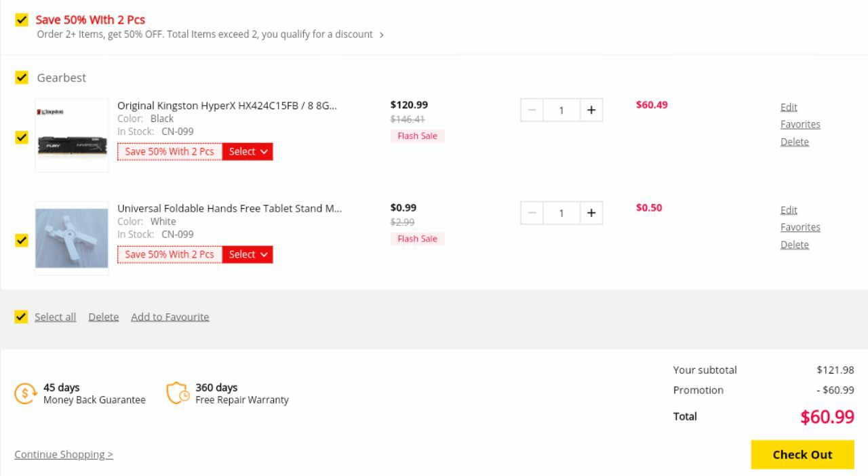Screen dimensions: 868x476
Task: Increase Kingston HyperX quantity with plus button
Action: pos(591,110)
